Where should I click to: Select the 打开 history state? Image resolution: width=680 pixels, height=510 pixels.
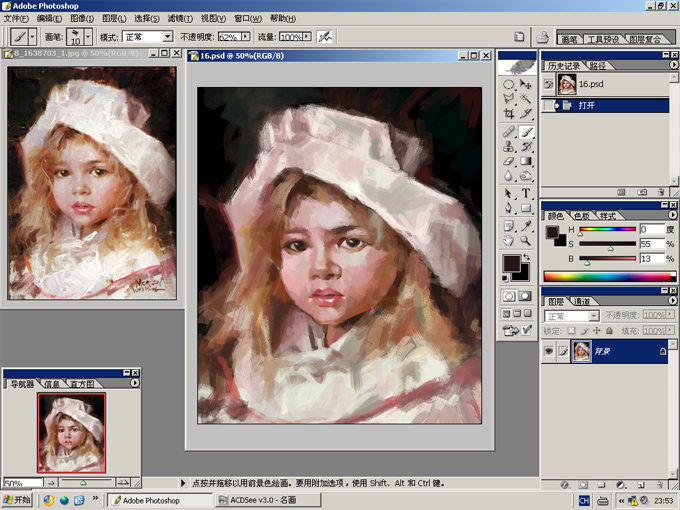(x=605, y=105)
